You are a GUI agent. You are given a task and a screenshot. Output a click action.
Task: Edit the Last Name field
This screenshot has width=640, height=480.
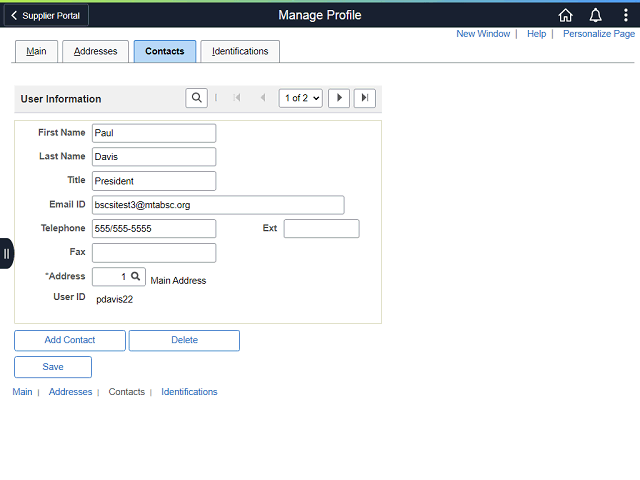(154, 157)
